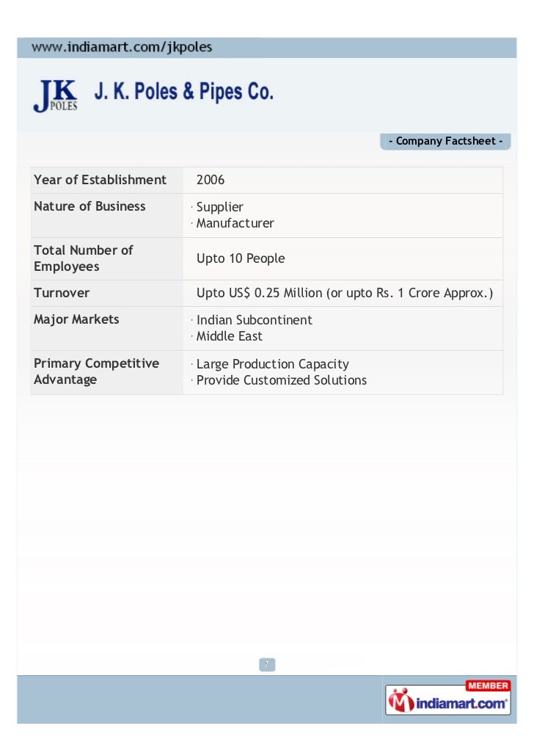
Task: Click the JK Poles logo icon
Action: (56, 96)
